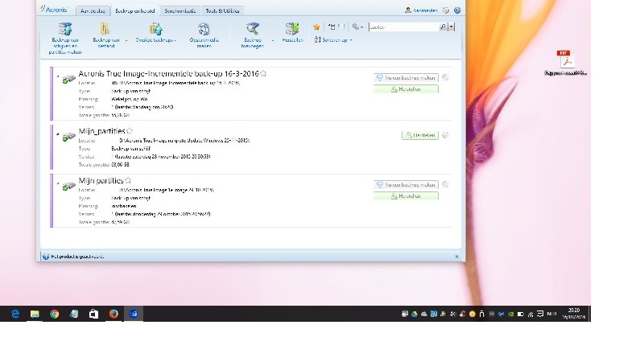Screen dimensions: 644x362
Task: Click Nu een back-up maken for first backup
Action: [406, 78]
